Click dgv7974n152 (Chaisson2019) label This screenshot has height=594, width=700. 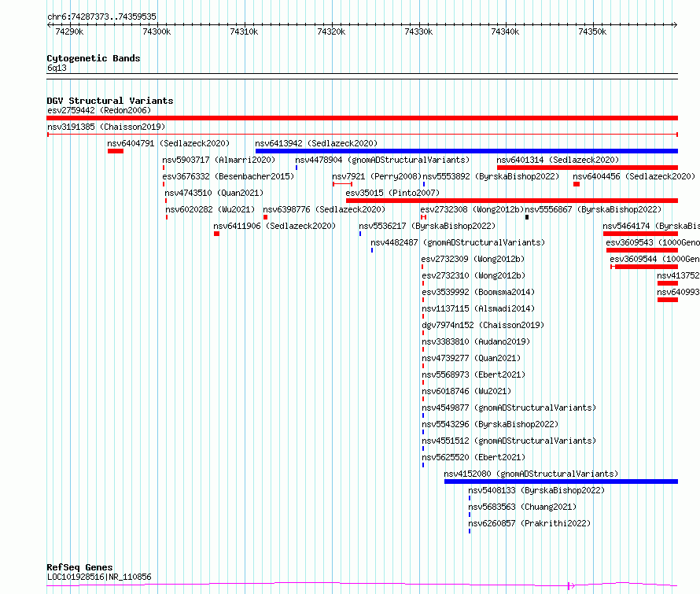[483, 325]
